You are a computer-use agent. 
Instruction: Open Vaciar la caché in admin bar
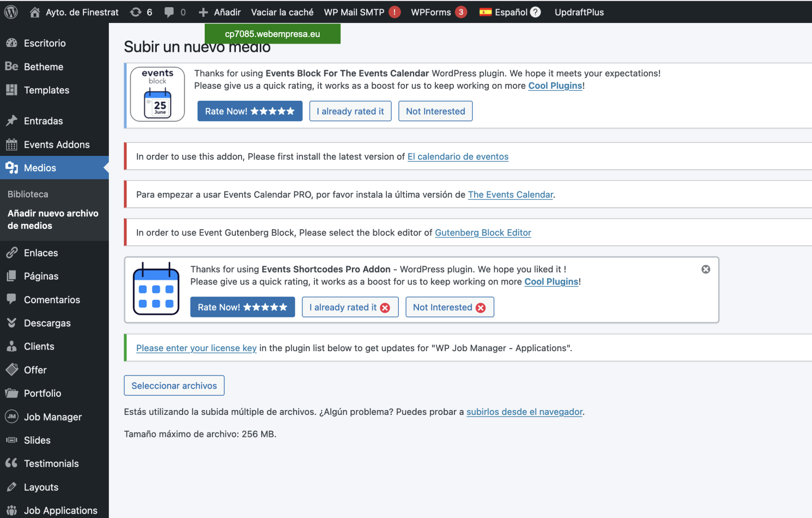pos(282,12)
